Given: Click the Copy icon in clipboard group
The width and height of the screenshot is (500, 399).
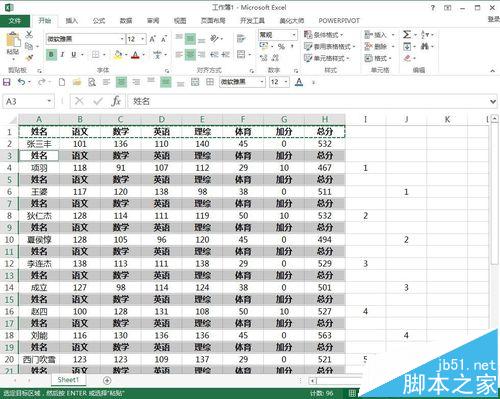Looking at the screenshot, I should [29, 46].
